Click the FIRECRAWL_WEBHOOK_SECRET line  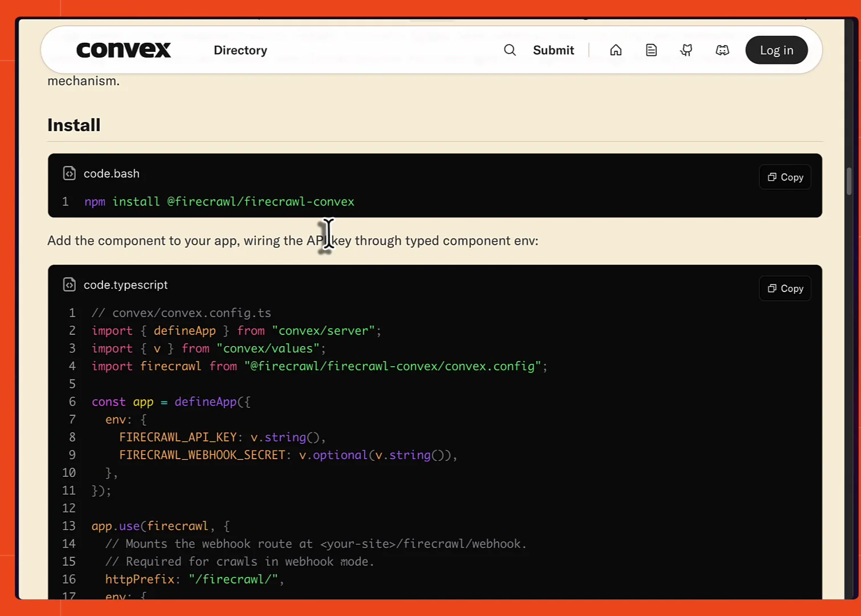(289, 455)
